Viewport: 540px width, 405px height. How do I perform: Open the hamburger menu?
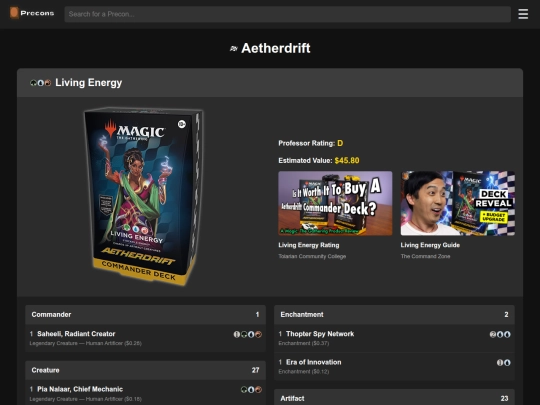[x=523, y=14]
